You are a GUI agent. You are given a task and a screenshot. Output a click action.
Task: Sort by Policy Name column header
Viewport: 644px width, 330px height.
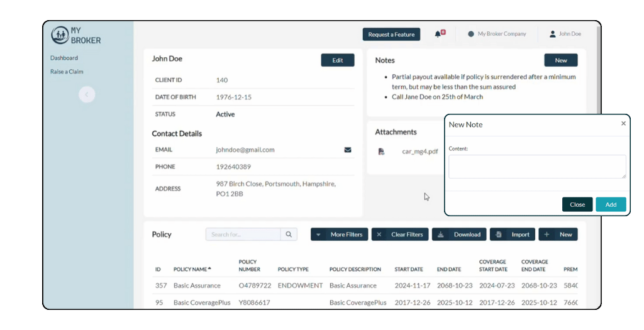pyautogui.click(x=191, y=269)
